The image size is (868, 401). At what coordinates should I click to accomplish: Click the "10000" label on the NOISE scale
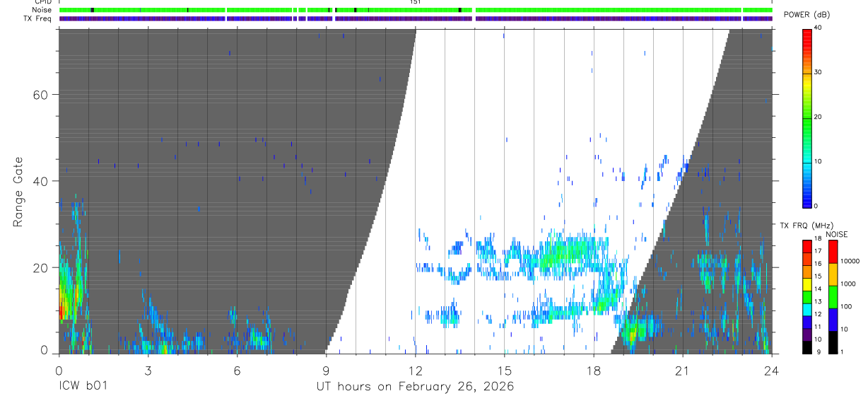click(850, 261)
